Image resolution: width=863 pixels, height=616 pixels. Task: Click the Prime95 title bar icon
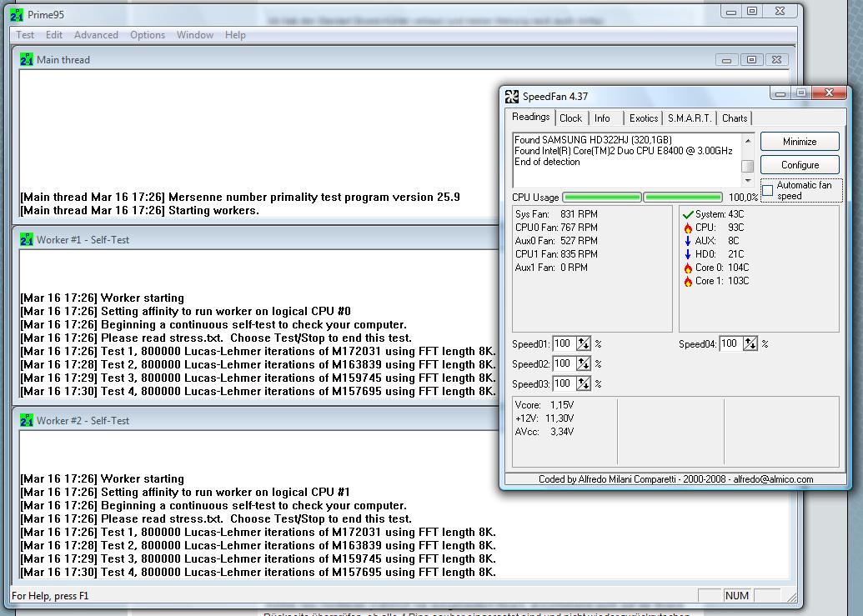(17, 15)
